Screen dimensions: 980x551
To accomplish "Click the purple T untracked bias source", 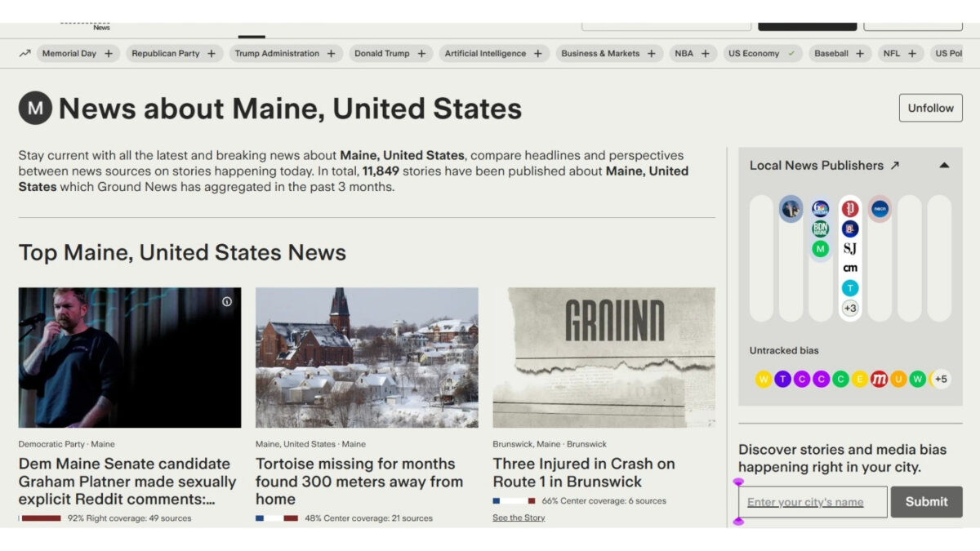I will 782,379.
